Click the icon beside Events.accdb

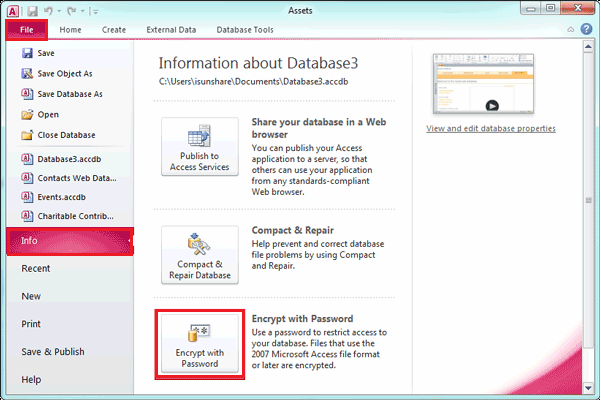pyautogui.click(x=27, y=197)
